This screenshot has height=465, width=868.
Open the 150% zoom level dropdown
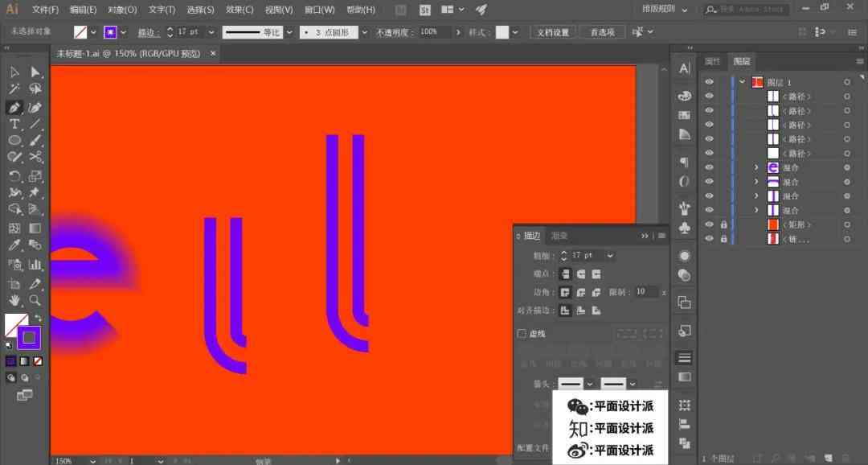click(x=92, y=460)
